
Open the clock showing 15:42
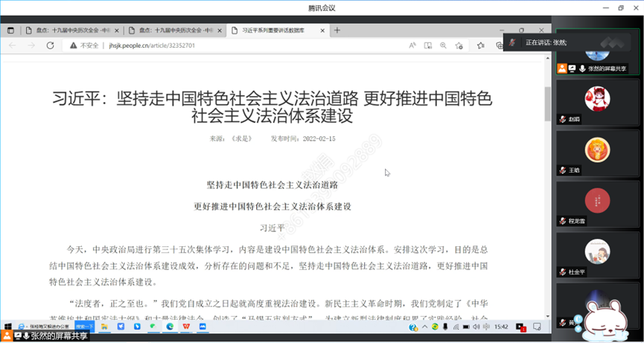tap(502, 327)
